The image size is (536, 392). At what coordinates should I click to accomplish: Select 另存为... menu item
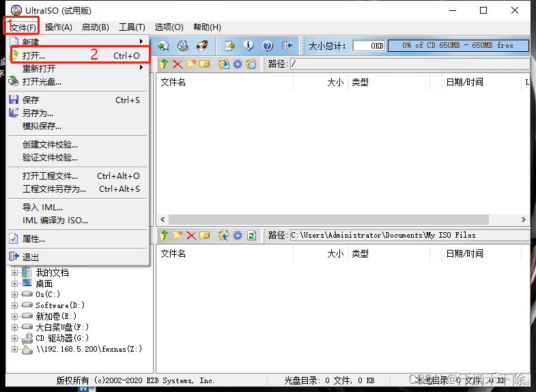[x=78, y=113]
